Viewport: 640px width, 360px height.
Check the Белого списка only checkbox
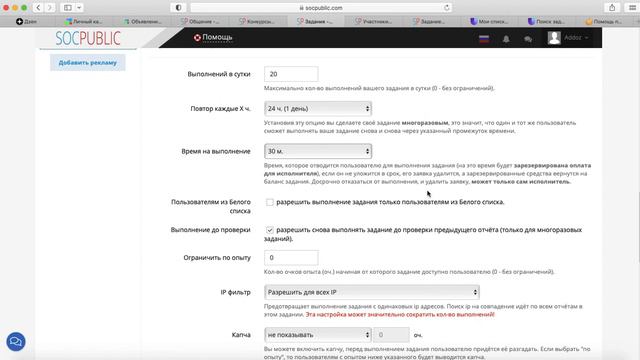269,202
